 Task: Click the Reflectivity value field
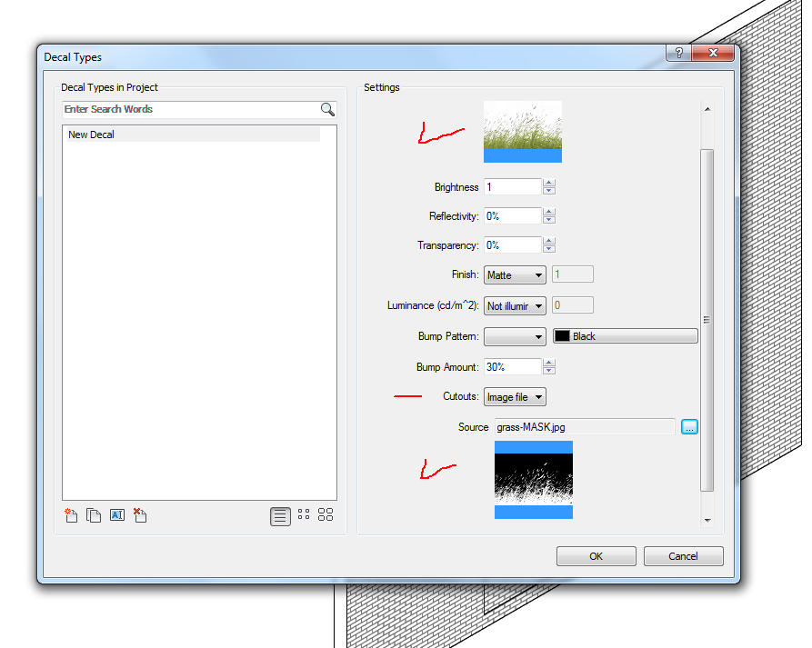tap(513, 215)
